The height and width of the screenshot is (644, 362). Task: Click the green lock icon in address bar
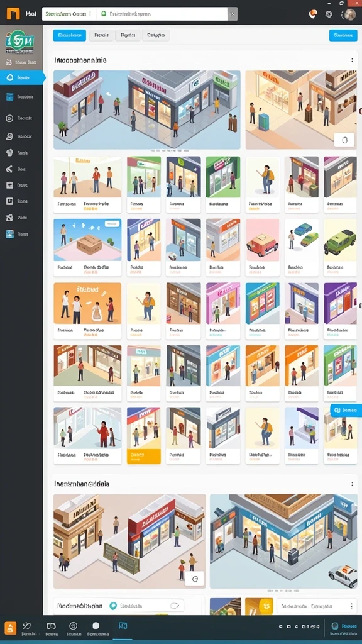click(x=104, y=14)
